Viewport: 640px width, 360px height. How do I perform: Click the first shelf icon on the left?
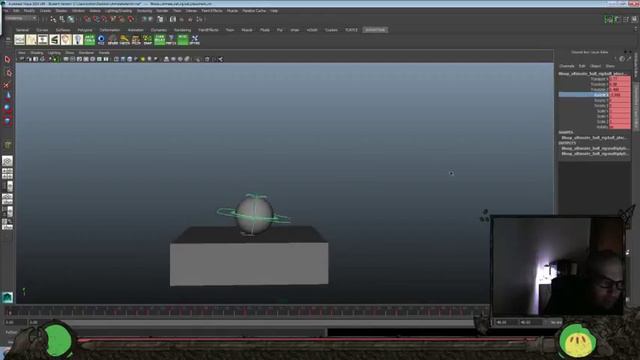click(x=20, y=40)
